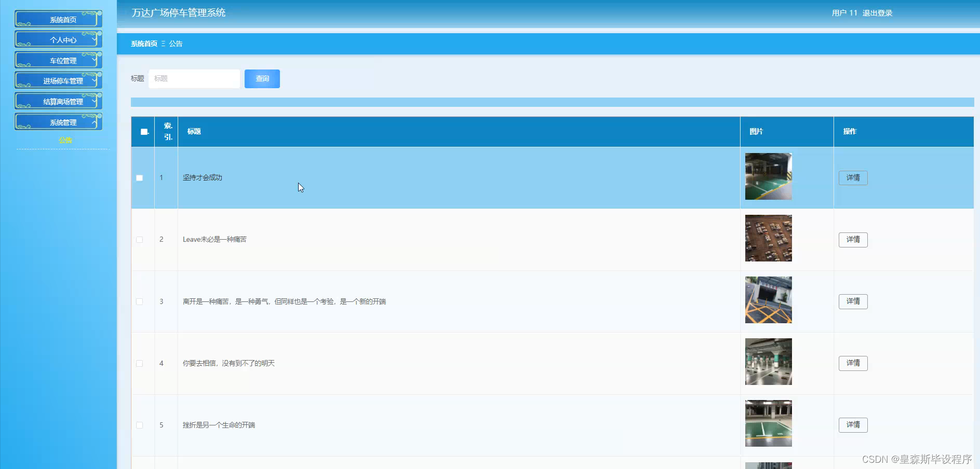Click the aerial parking lot thumbnail in row 2
980x469 pixels.
click(x=769, y=238)
